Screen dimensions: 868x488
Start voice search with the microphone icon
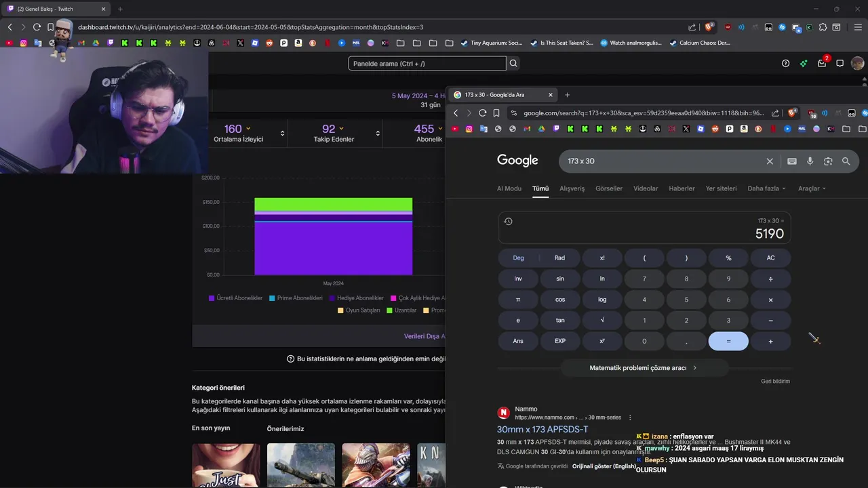pos(810,161)
